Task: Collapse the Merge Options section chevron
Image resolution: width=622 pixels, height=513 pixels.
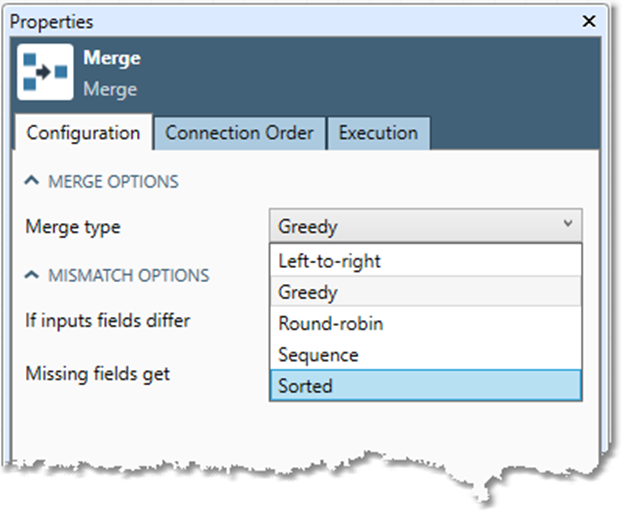Action: 32,181
